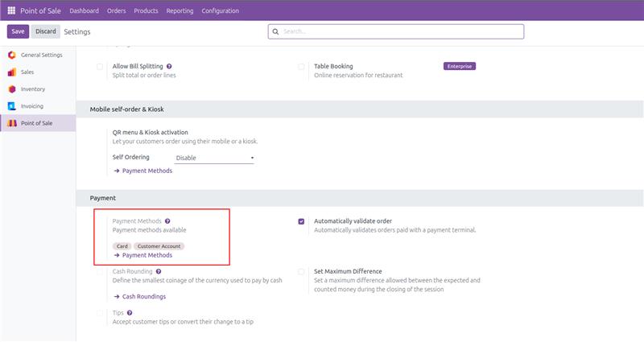Click the Inventory module icon
Viewport: 644px width, 342px height.
click(11, 89)
